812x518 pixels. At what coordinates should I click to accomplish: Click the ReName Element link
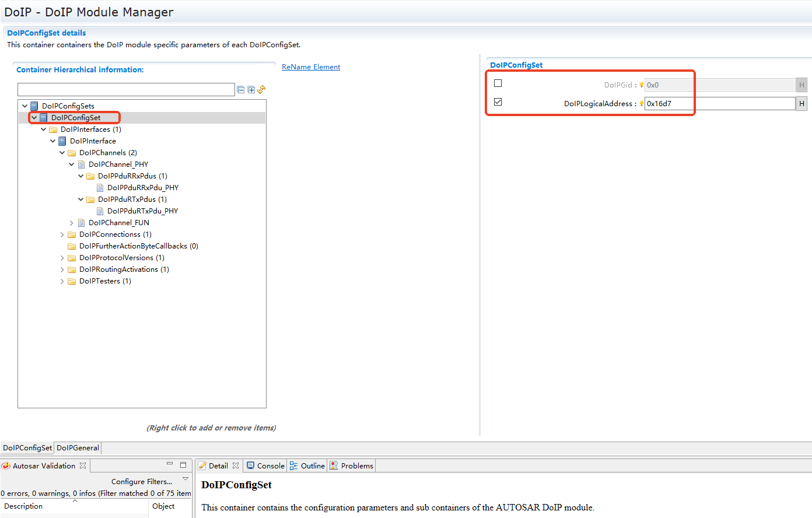pos(311,67)
